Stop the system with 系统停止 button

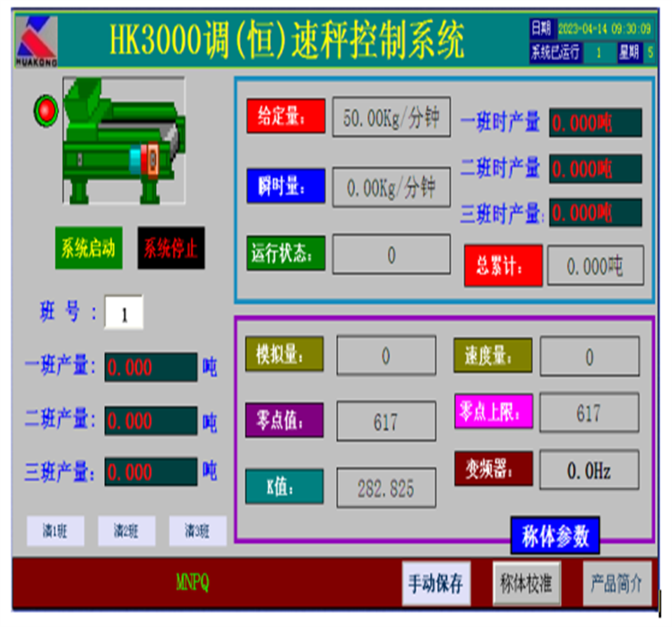pos(171,248)
